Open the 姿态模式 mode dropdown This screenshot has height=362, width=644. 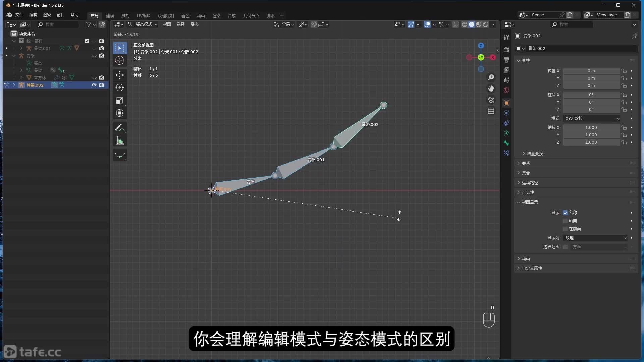(143, 24)
